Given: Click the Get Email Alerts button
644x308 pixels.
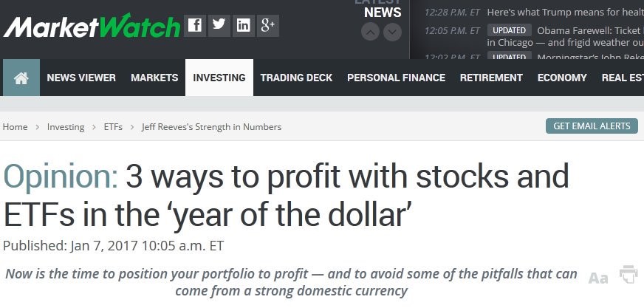Looking at the screenshot, I should (592, 126).
